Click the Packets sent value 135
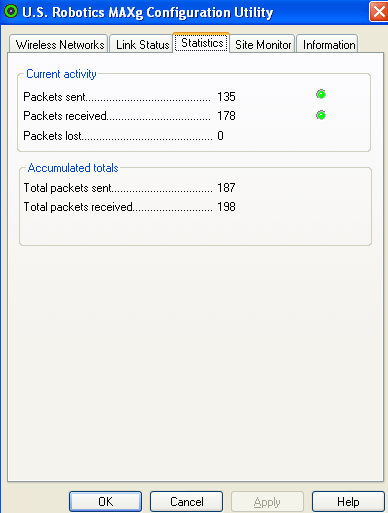The height and width of the screenshot is (513, 388). 226,97
